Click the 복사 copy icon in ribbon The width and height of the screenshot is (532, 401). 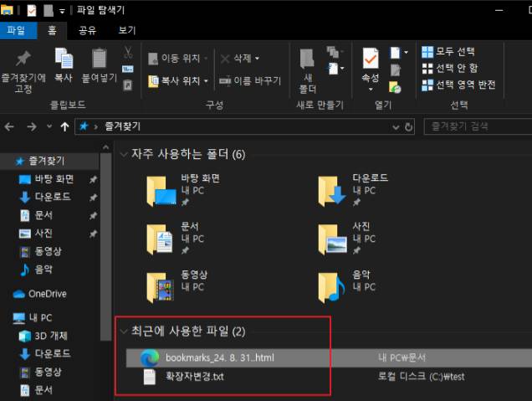pyautogui.click(x=64, y=59)
